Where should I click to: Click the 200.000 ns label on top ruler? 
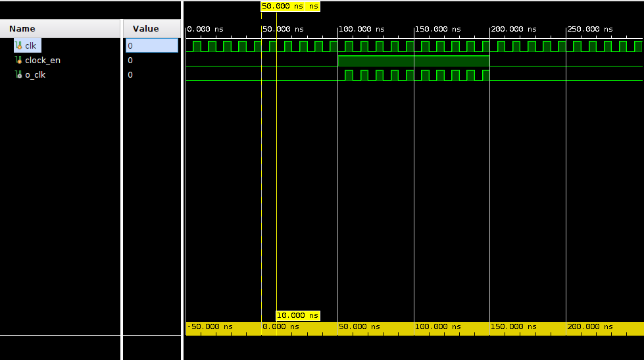pos(514,29)
